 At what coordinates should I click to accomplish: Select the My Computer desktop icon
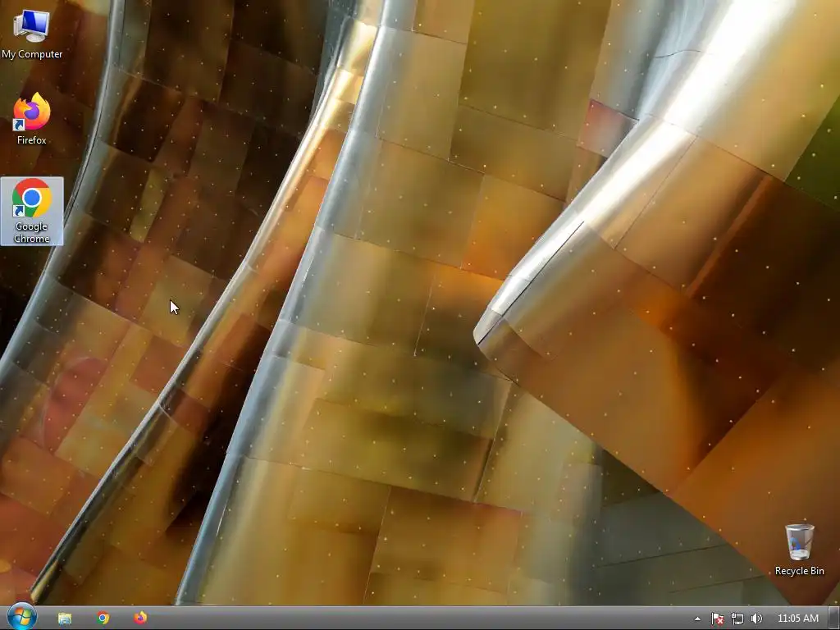click(32, 34)
